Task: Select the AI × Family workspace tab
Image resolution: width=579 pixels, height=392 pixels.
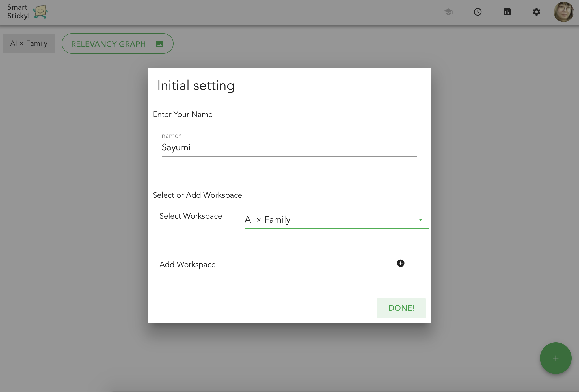Action: (x=29, y=43)
